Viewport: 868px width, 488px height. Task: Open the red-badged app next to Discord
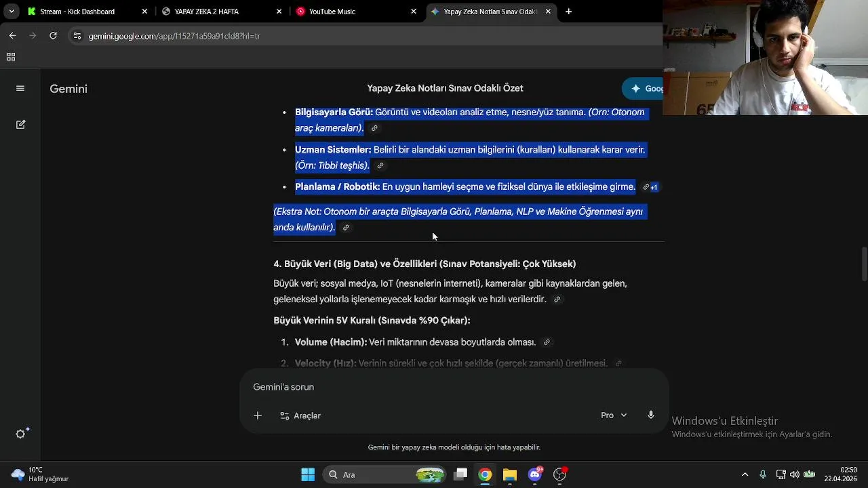point(560,474)
